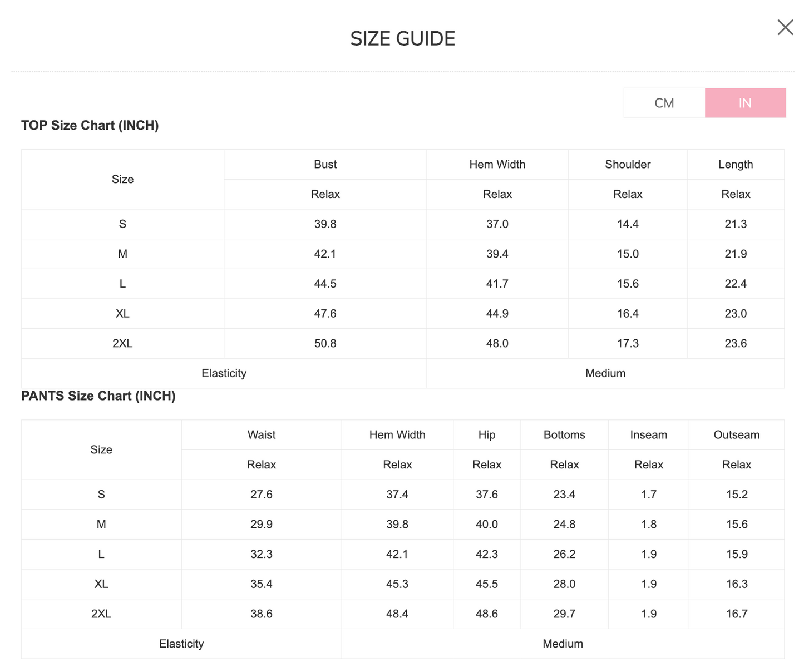Select the Hip column header
This screenshot has width=804, height=672.
point(487,435)
